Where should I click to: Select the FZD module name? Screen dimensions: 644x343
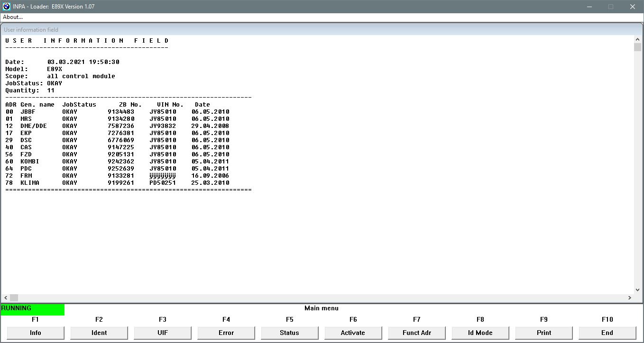click(x=26, y=154)
